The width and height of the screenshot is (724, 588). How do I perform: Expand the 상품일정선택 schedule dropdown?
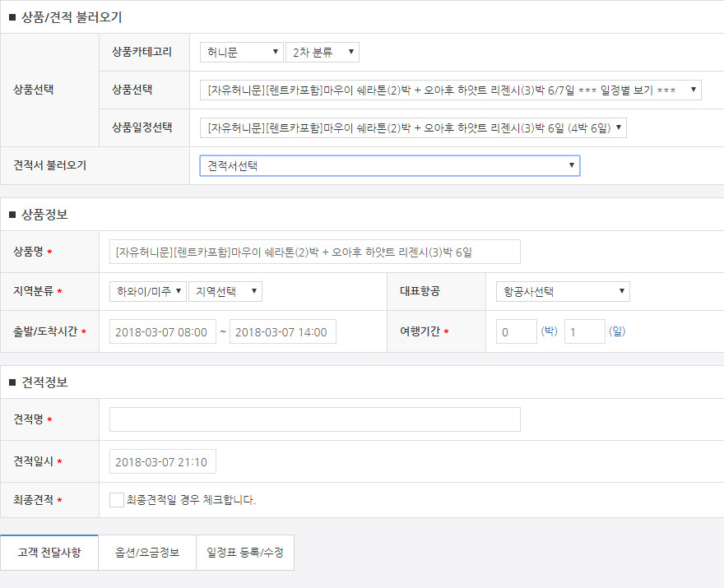pyautogui.click(x=413, y=127)
